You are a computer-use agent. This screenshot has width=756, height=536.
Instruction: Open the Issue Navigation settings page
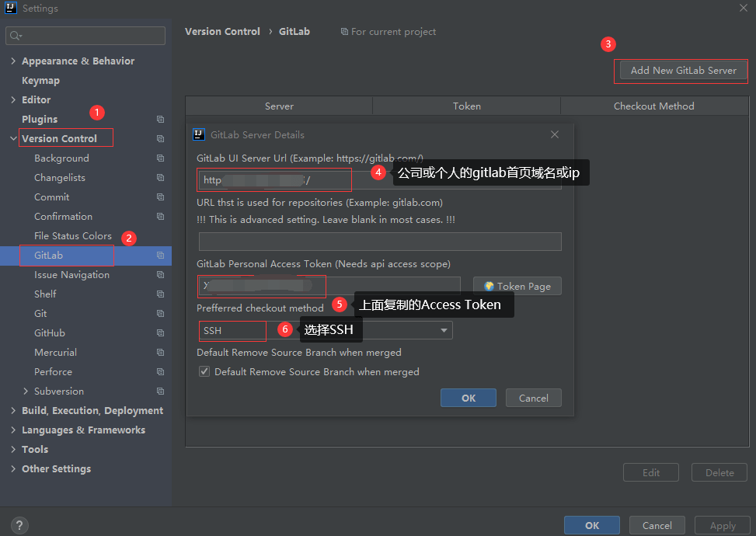pyautogui.click(x=71, y=275)
